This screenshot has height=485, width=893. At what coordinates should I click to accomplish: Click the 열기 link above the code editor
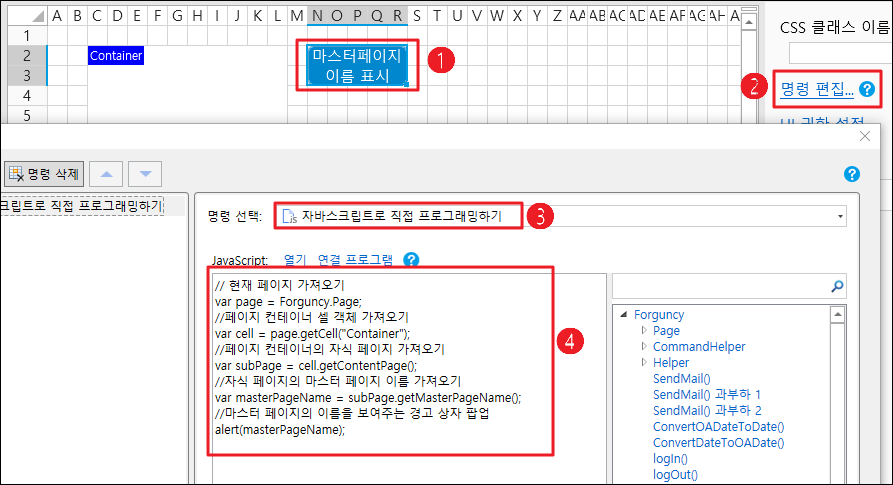pos(295,260)
